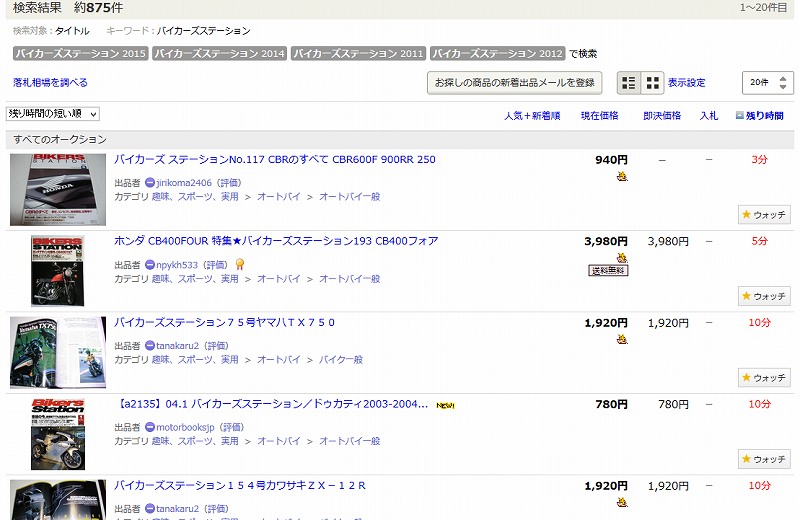Image resolution: width=800 pixels, height=520 pixels.
Task: Sort by 即決価格 column
Action: coord(662,116)
